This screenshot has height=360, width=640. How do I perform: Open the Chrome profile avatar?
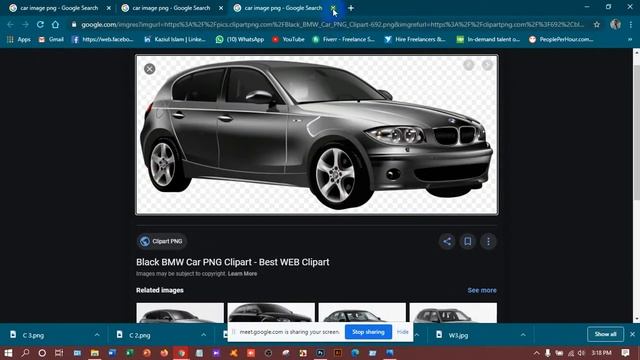(616, 24)
